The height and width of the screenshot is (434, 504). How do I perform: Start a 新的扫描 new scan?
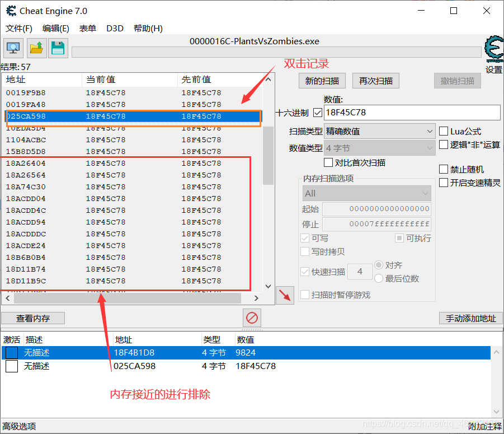pyautogui.click(x=322, y=81)
